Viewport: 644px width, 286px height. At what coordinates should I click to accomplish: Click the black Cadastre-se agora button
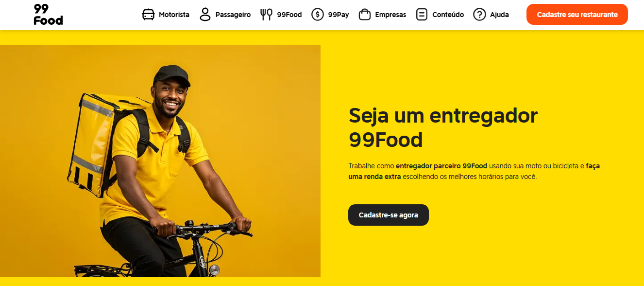tap(389, 215)
